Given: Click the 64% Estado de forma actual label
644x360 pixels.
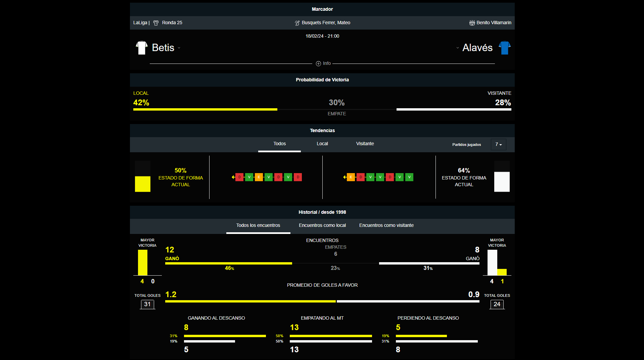Looking at the screenshot, I should pyautogui.click(x=464, y=177).
